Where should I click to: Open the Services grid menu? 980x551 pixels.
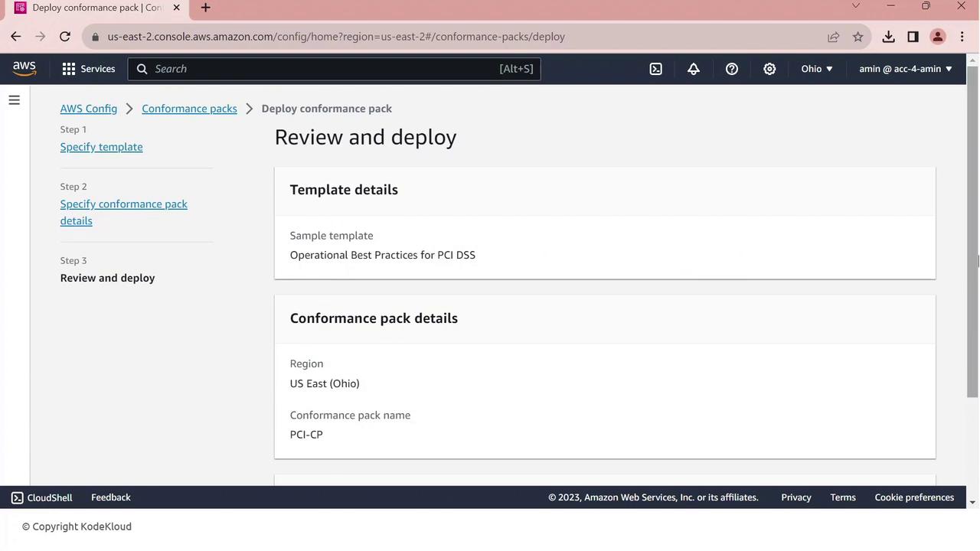pyautogui.click(x=88, y=69)
